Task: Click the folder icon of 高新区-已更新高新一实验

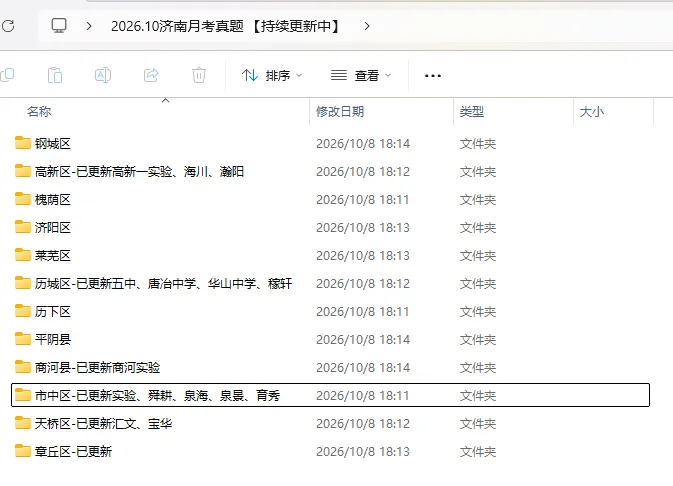Action: (x=23, y=170)
